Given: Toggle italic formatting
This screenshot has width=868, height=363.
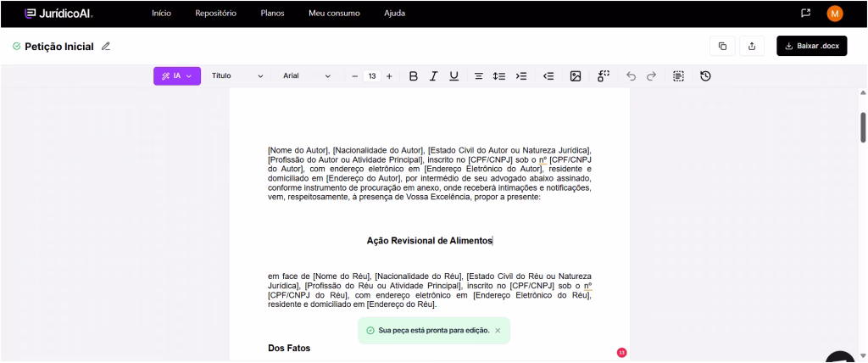Looking at the screenshot, I should 433,76.
